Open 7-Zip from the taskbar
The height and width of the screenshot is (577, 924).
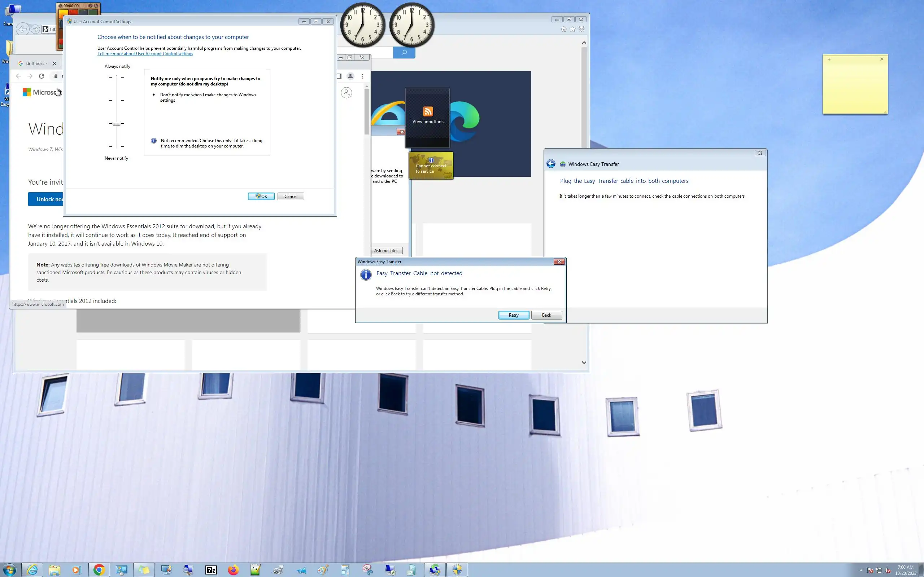point(211,570)
